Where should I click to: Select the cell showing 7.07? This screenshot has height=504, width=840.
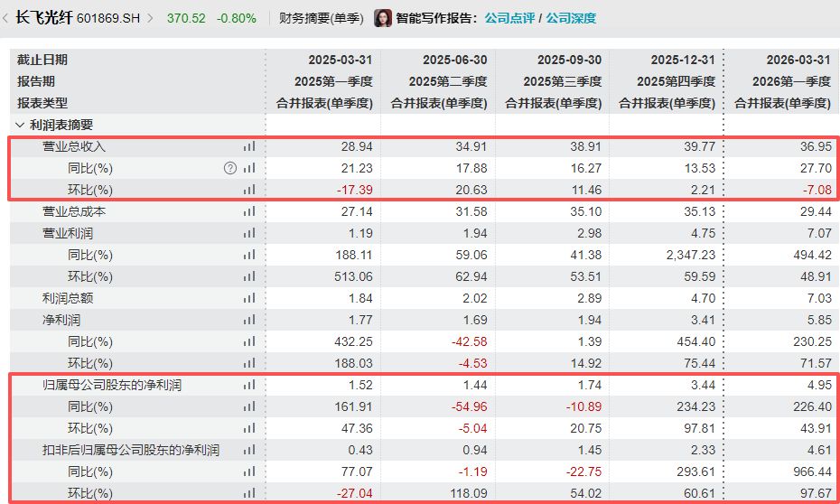[x=821, y=233]
